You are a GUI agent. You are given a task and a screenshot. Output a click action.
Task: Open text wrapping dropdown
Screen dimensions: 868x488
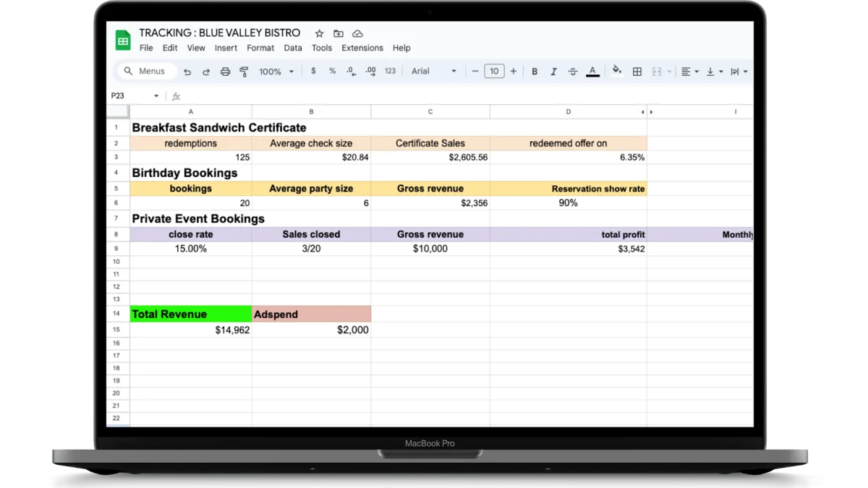tap(739, 72)
